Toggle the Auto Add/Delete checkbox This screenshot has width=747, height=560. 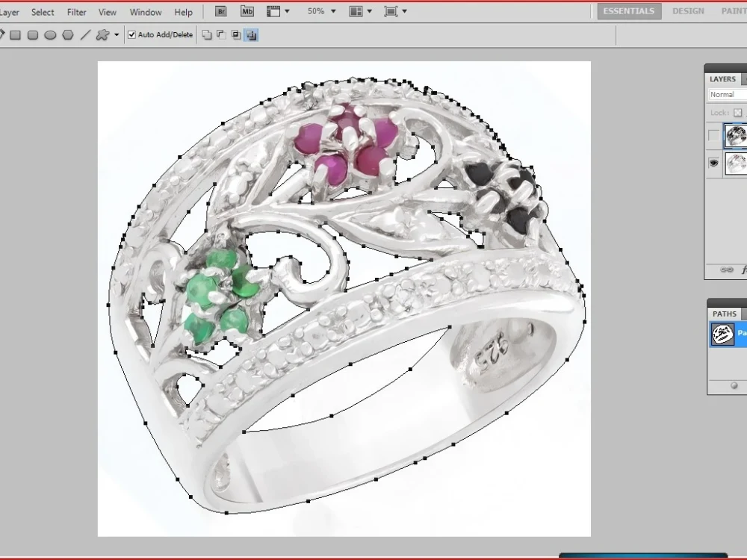(132, 35)
